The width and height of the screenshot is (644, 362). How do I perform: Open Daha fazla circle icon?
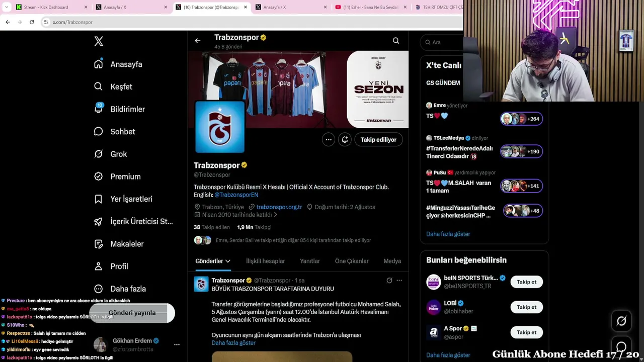[99, 289]
